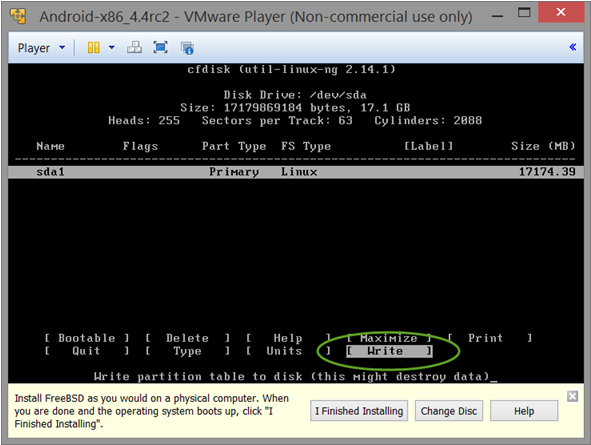Click the Help button in install bar
Screen dimensions: 591x445
[x=524, y=411]
